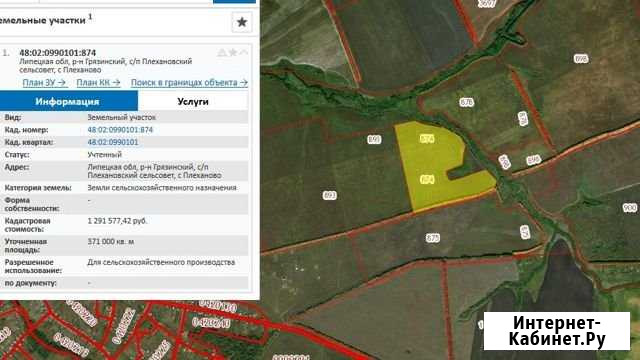
Task: Open cadastral number link 48:02:0990101:874
Action: (120, 130)
